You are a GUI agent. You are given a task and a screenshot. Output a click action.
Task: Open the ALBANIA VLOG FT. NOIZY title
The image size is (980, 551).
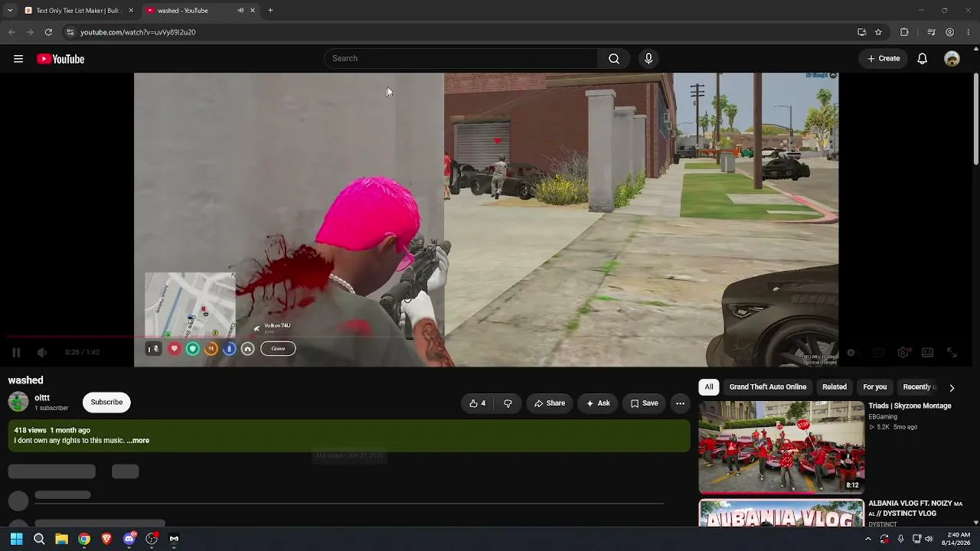pos(915,508)
